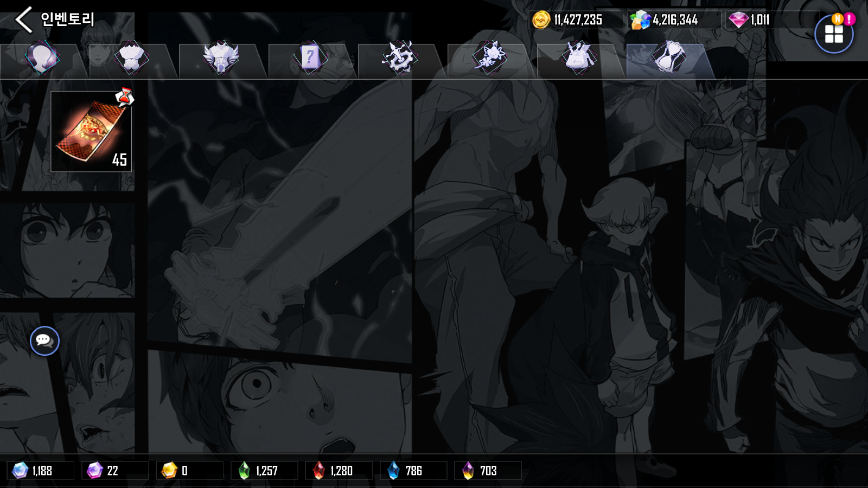Image resolution: width=868 pixels, height=488 pixels.
Task: Select the winged armor costume tab
Action: click(221, 57)
